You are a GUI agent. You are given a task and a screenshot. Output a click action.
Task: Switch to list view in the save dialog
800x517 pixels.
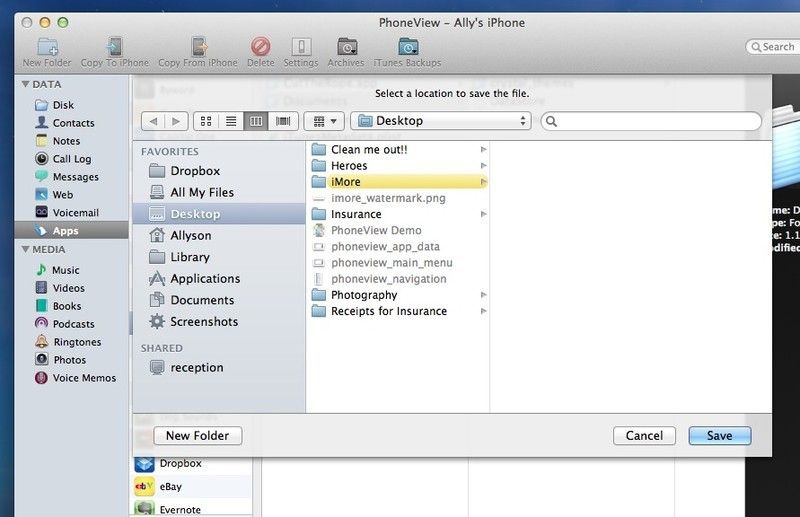coord(231,121)
